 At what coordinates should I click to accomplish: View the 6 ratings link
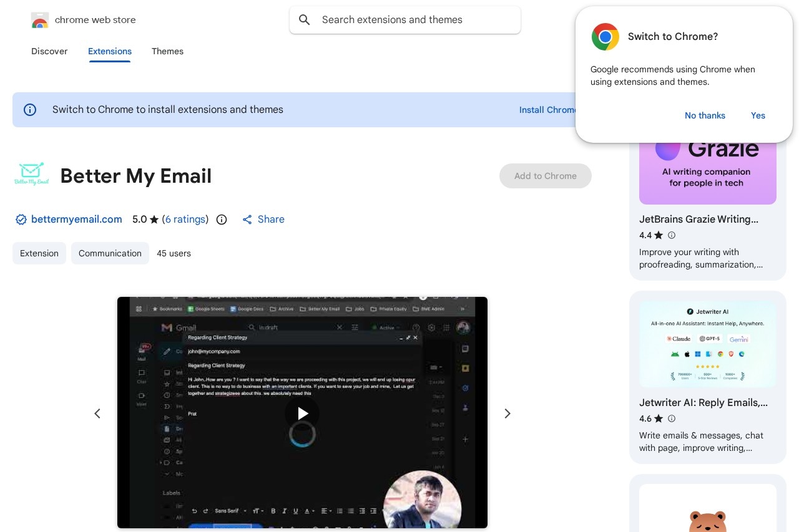tap(185, 220)
